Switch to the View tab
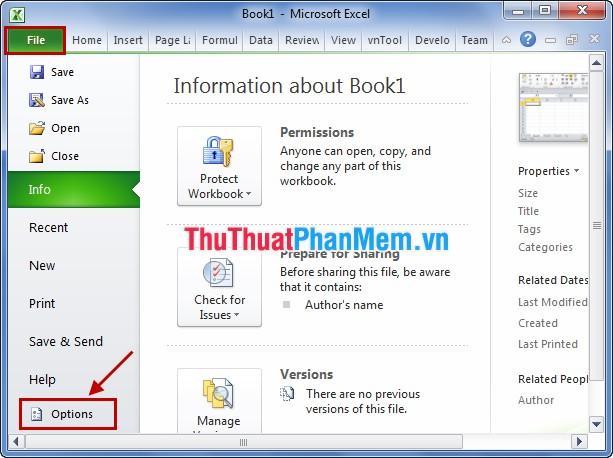The width and height of the screenshot is (613, 458). [x=343, y=40]
